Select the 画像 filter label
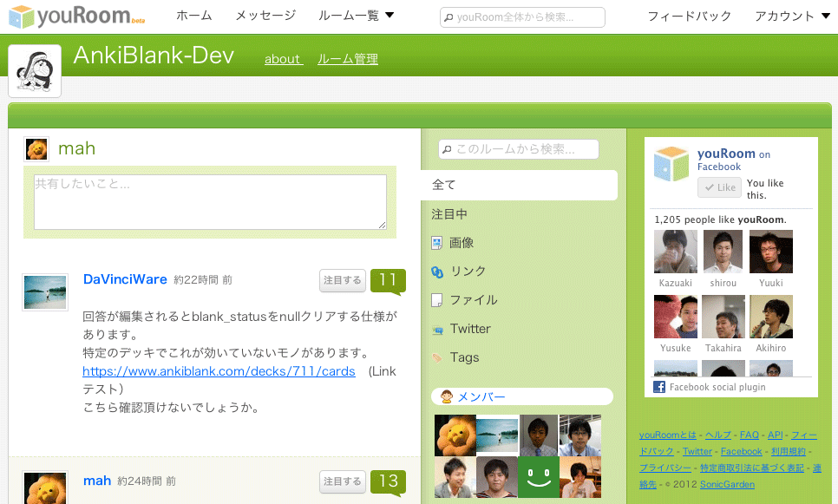This screenshot has height=504, width=838. click(462, 243)
